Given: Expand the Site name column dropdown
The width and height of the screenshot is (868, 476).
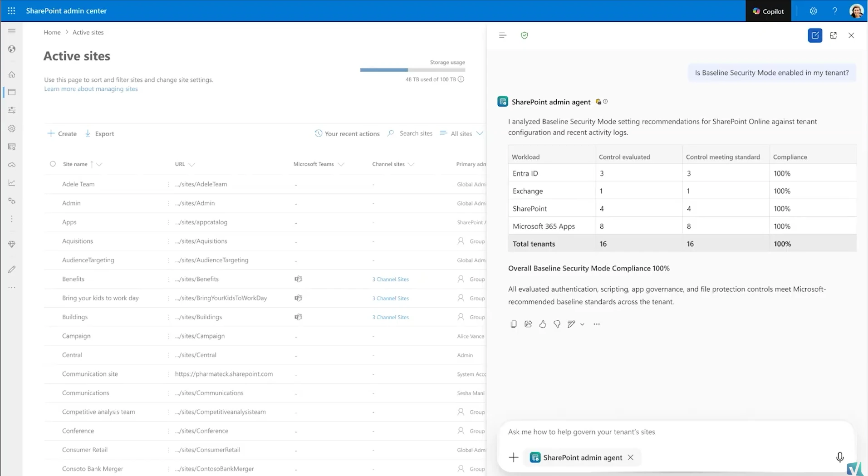Looking at the screenshot, I should pyautogui.click(x=99, y=164).
